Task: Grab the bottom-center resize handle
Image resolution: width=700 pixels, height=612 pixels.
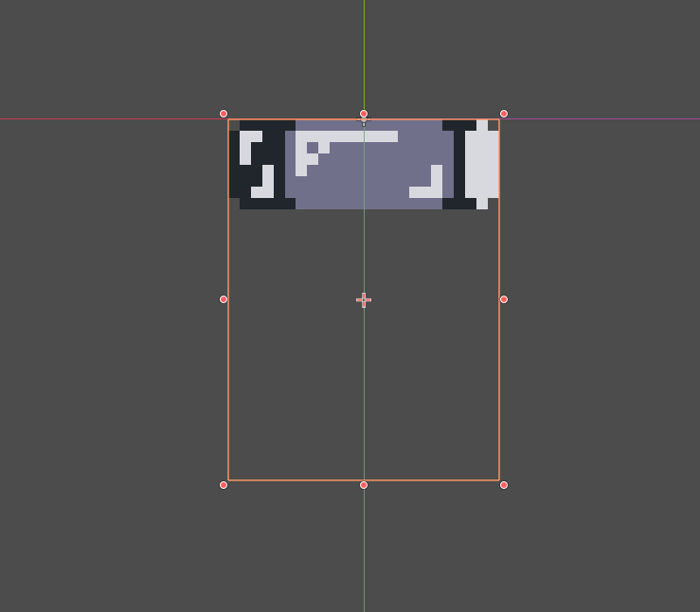Action: pyautogui.click(x=364, y=485)
